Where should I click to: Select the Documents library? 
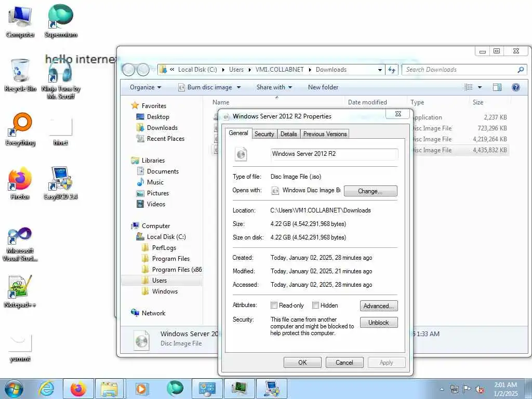158,171
